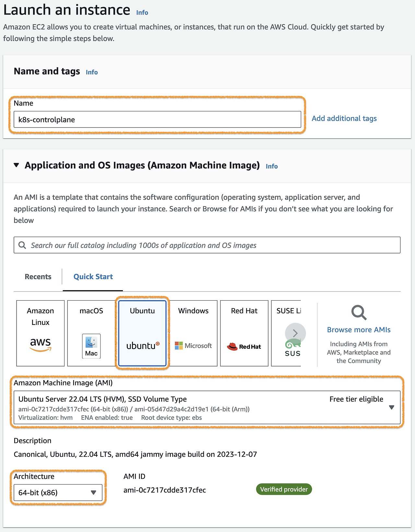Open the Architecture 64-bit (x86) dropdown
This screenshot has height=532, width=415.
(x=58, y=492)
